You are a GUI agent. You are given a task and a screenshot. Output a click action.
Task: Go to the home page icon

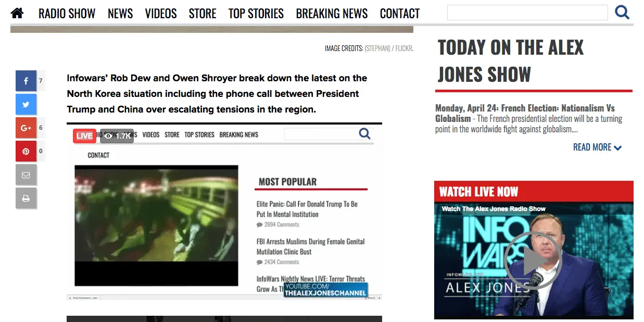tap(17, 13)
